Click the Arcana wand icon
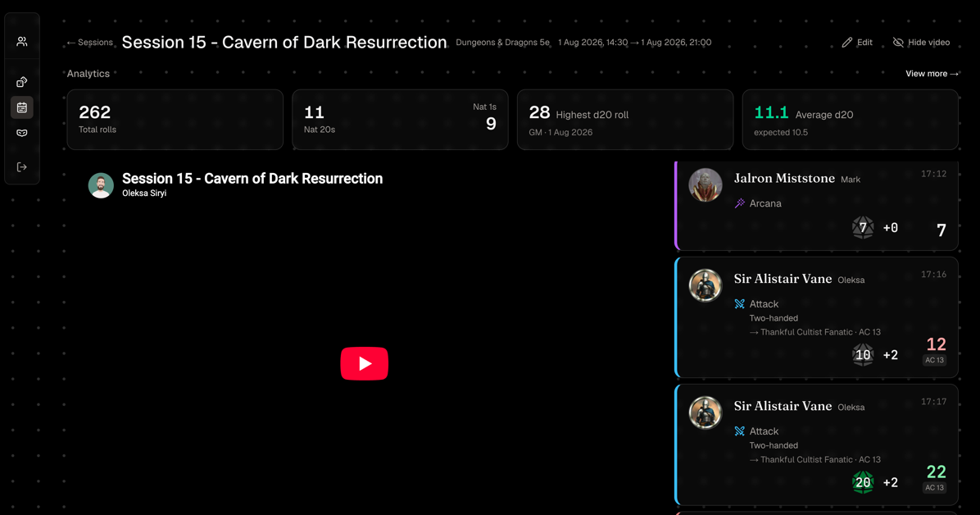This screenshot has width=980, height=515. (740, 203)
